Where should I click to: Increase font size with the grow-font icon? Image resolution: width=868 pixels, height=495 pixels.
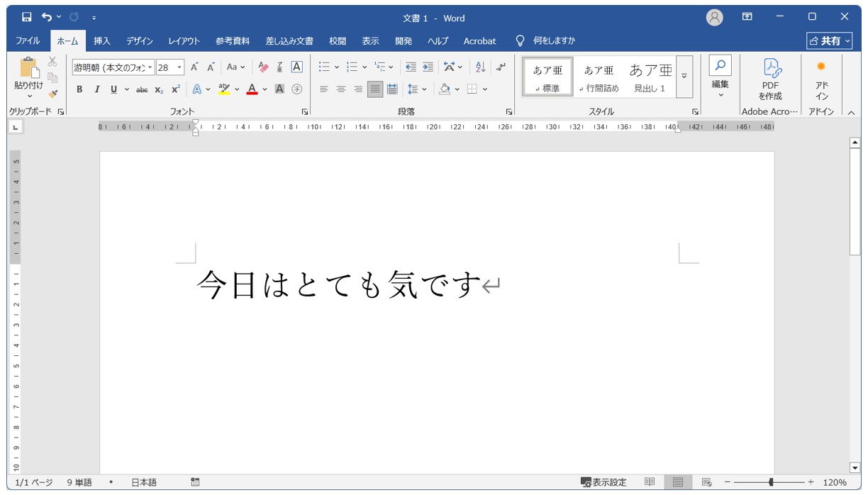[x=194, y=67]
